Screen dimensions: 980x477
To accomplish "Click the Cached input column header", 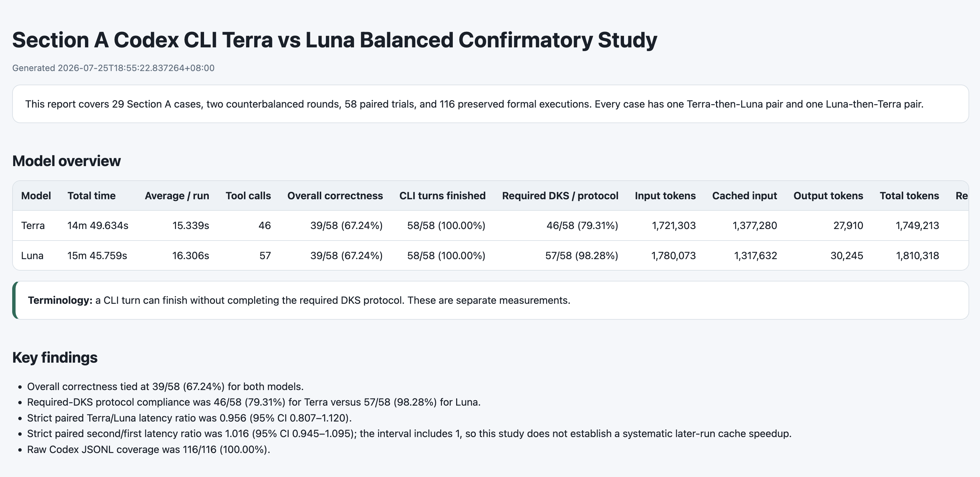I will coord(744,196).
